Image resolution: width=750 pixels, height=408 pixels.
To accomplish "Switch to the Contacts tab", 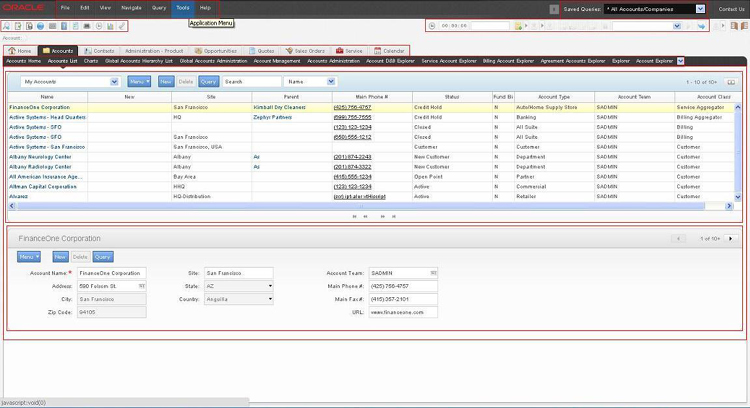I will point(99,51).
